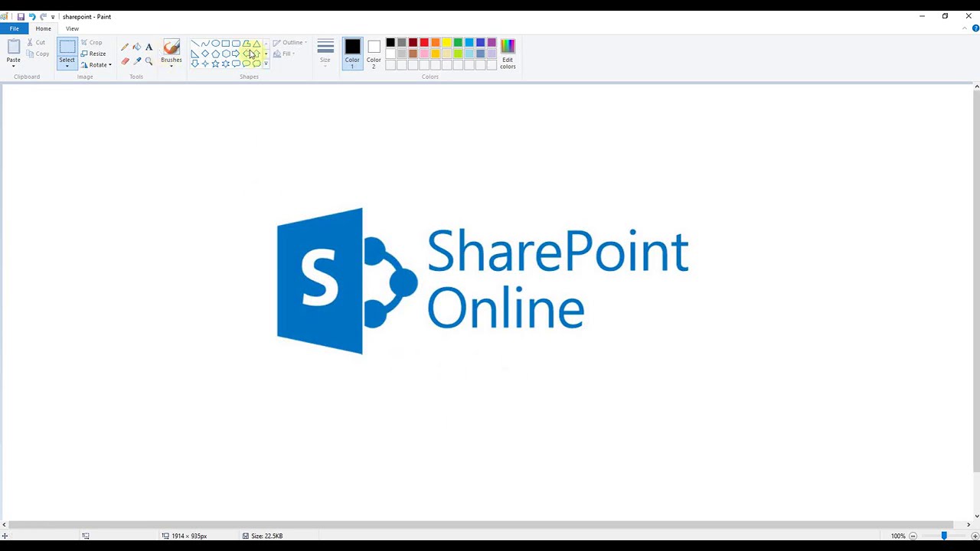Click the Undo arrow in title bar
Image resolution: width=980 pixels, height=551 pixels.
32,16
